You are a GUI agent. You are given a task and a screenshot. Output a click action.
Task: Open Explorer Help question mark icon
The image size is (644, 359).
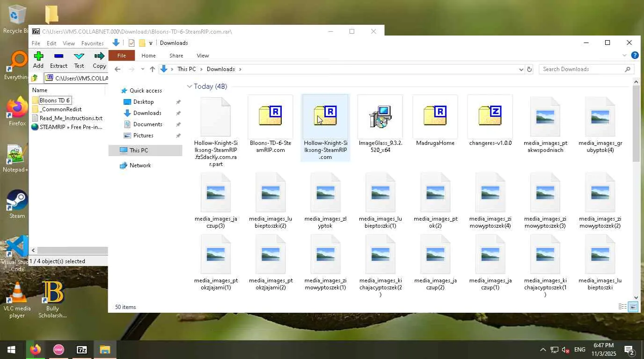point(635,55)
